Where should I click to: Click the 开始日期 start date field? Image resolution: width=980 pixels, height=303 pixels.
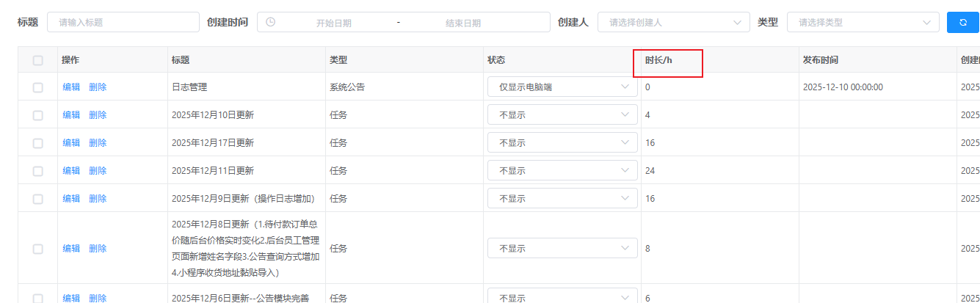pos(333,23)
